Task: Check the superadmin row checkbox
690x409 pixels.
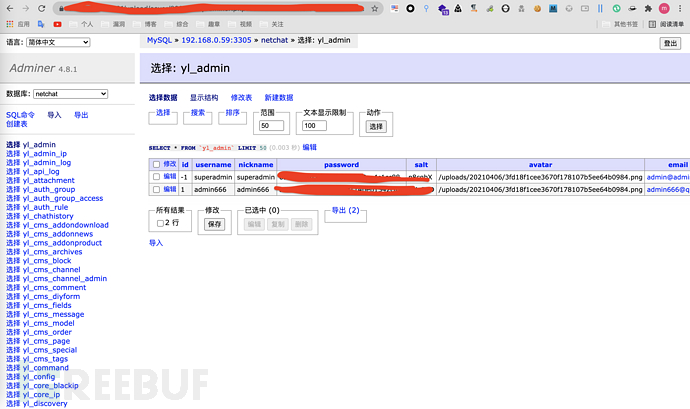Action: point(156,177)
